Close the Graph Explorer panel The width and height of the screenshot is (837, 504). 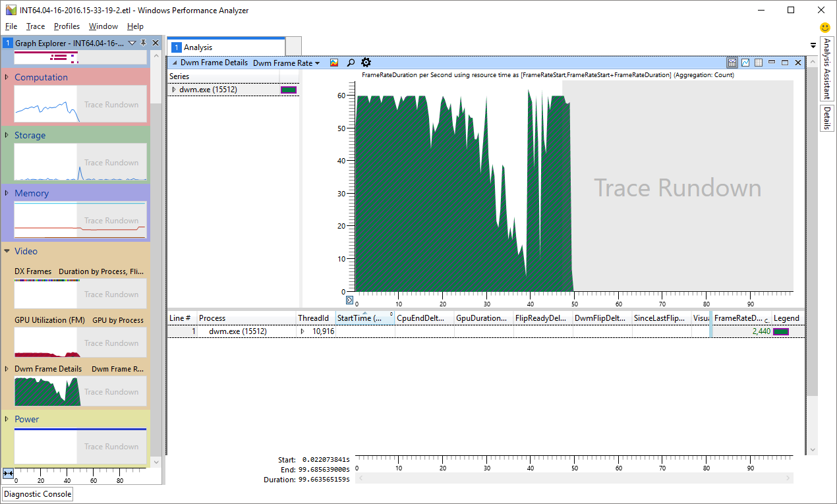pyautogui.click(x=156, y=43)
